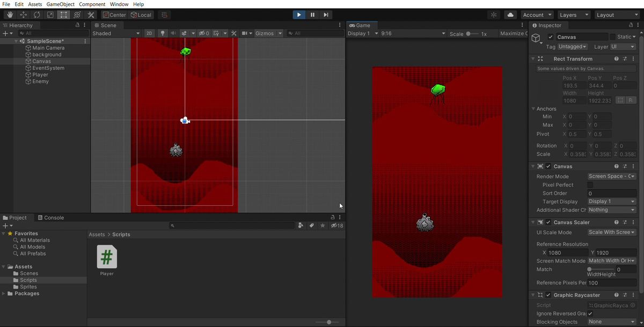Open the Render Mode dropdown
This screenshot has height=327, width=644.
[x=612, y=176]
